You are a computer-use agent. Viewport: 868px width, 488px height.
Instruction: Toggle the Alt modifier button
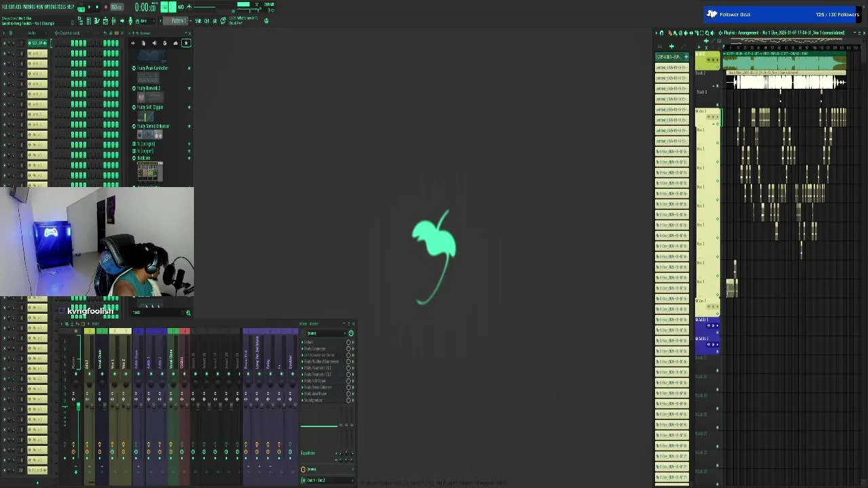pyautogui.click(x=215, y=21)
